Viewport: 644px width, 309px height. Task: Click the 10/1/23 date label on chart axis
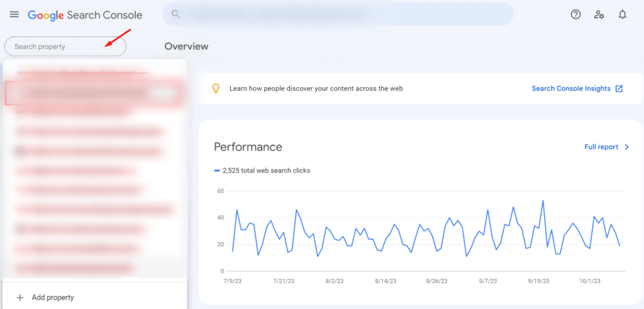pos(590,281)
